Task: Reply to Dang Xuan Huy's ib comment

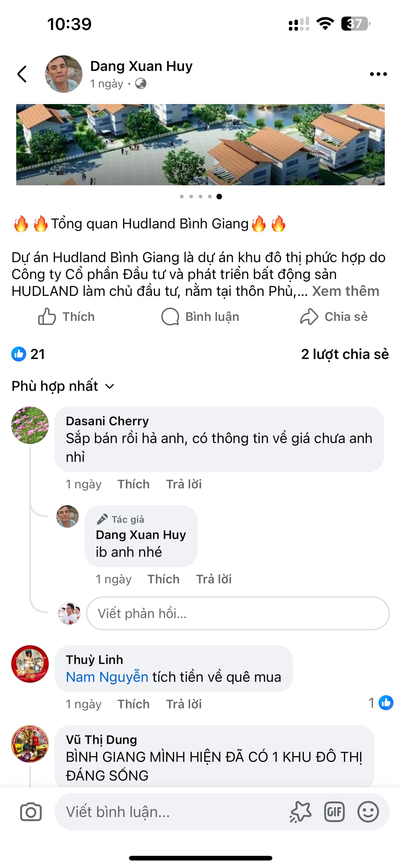Action: point(214,579)
